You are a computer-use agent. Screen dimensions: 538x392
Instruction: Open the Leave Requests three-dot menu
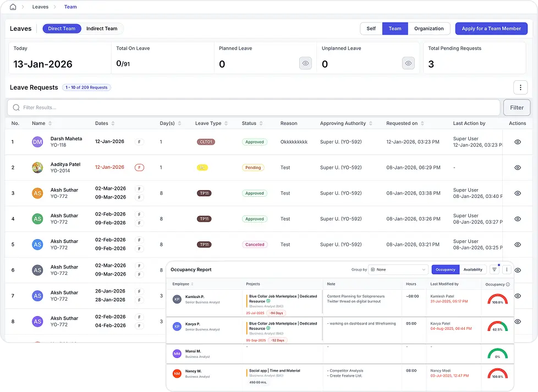point(520,87)
